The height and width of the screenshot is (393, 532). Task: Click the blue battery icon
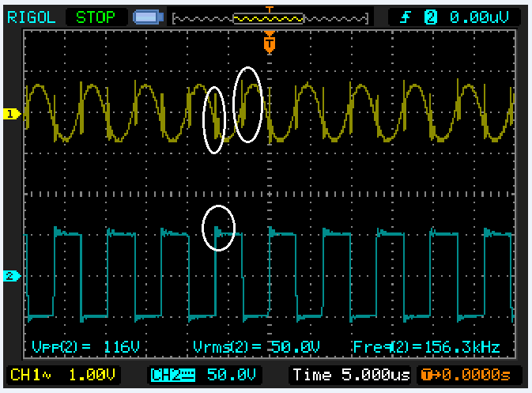click(x=149, y=17)
